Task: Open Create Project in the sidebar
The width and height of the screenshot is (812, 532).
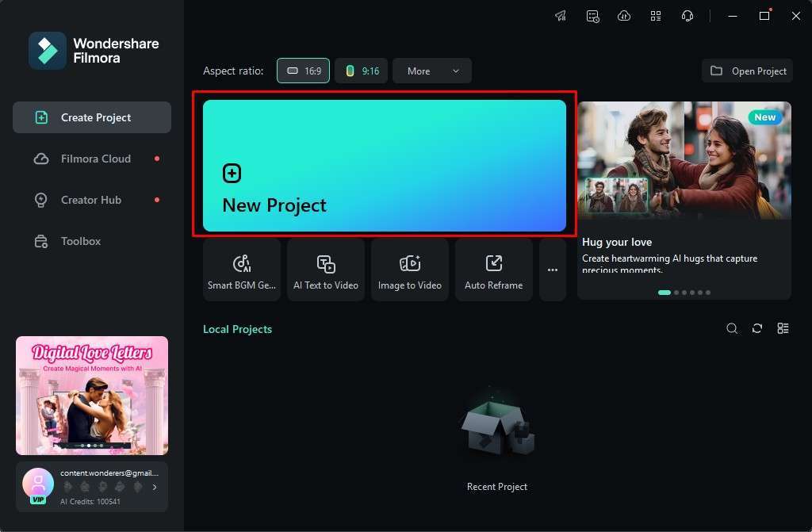Action: tap(92, 117)
